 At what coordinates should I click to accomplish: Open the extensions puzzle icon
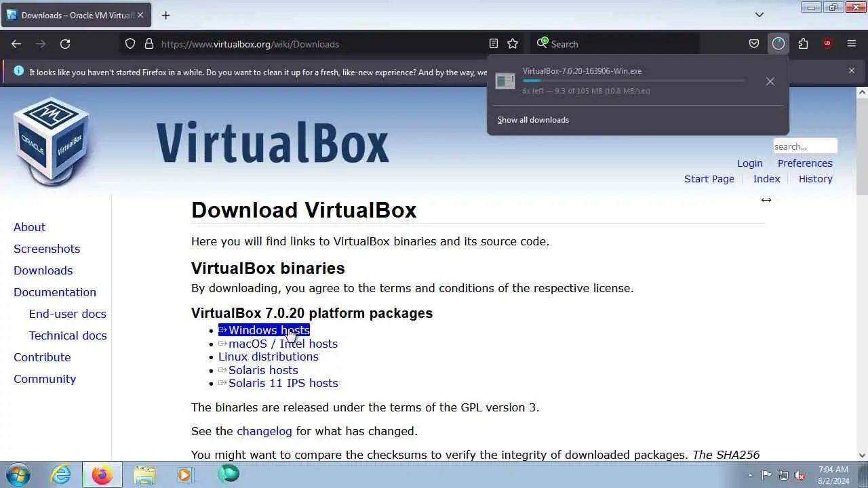pyautogui.click(x=803, y=44)
